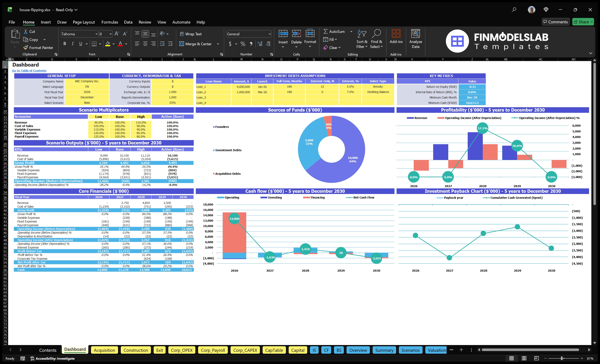Click the percent style icon
Image resolution: width=600 pixels, height=364 pixels.
[x=243, y=44]
